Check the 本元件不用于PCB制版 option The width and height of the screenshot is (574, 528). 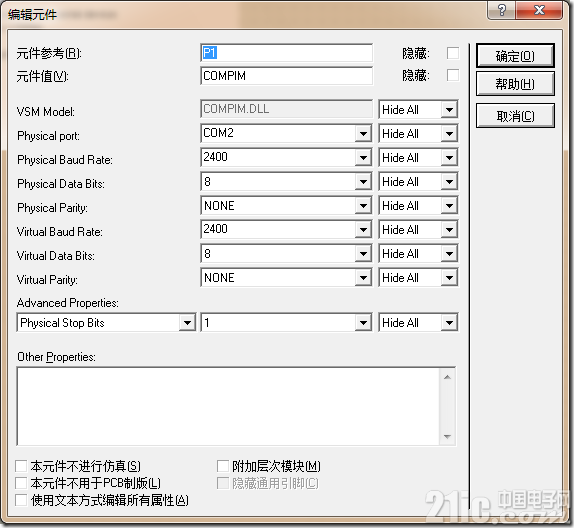[x=21, y=483]
